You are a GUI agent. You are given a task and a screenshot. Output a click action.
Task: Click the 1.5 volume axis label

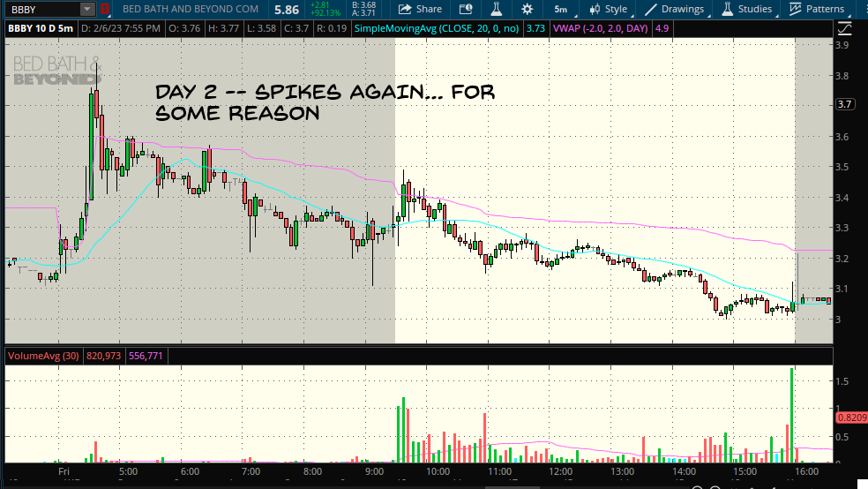click(x=842, y=381)
